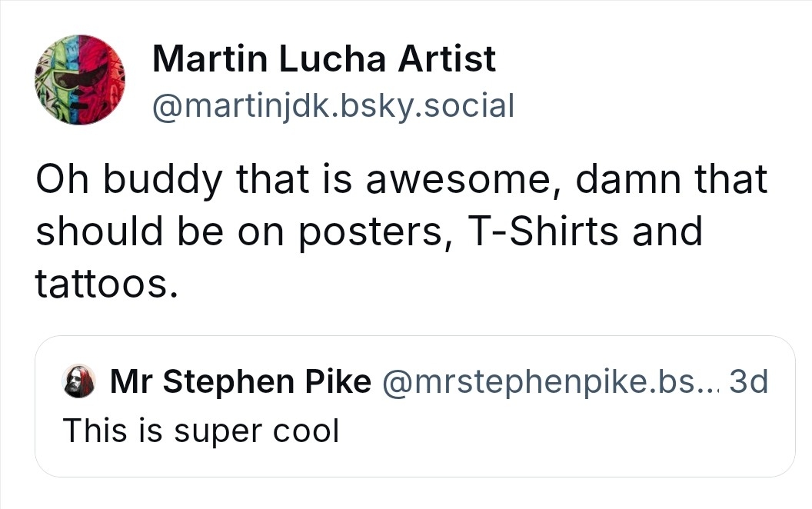Select the "This is super cool" text
The width and height of the screenshot is (812, 509).
pyautogui.click(x=201, y=431)
